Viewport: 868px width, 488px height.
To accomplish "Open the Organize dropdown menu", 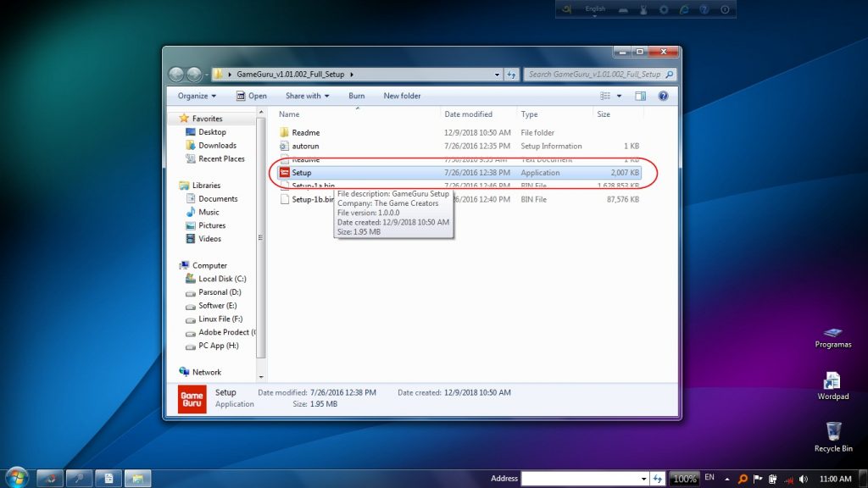I will point(197,96).
